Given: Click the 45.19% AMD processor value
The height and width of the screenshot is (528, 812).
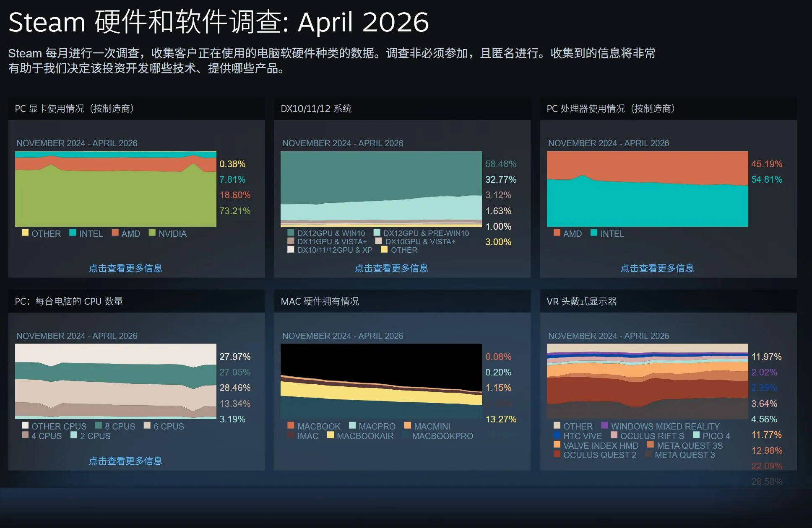Looking at the screenshot, I should point(767,164).
